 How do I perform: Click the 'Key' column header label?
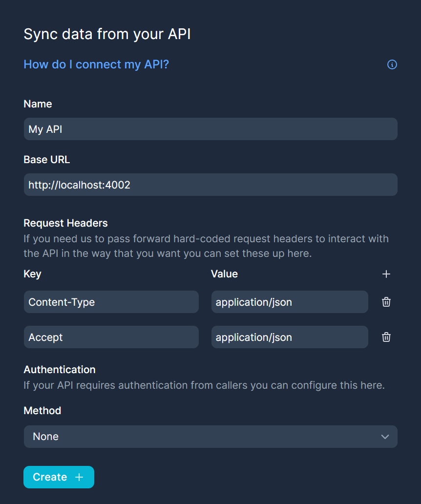[32, 274]
